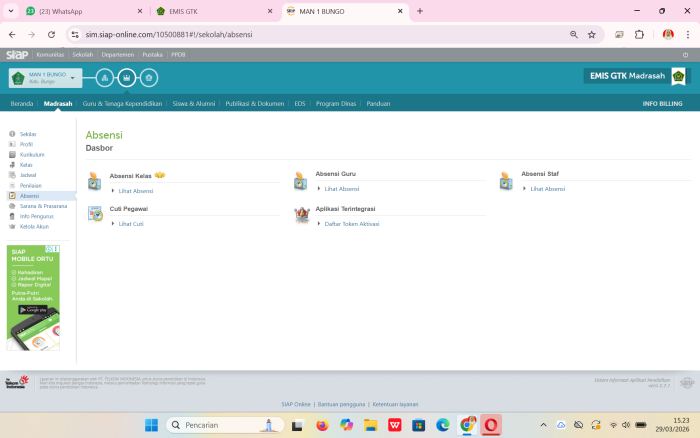Image resolution: width=700 pixels, height=438 pixels.
Task: Click the Absensi sidebar entry
Action: [x=29, y=196]
